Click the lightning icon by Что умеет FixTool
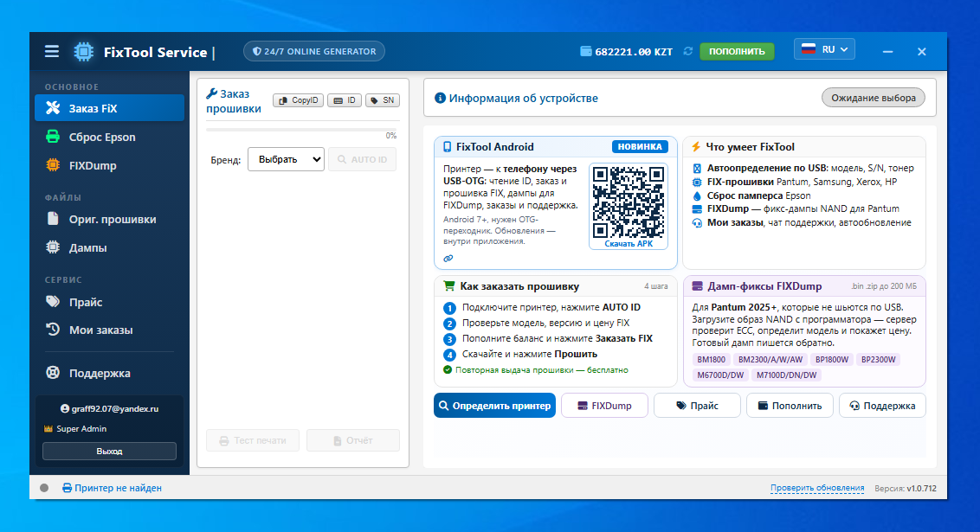Screen dimensions: 980x532 (696, 147)
